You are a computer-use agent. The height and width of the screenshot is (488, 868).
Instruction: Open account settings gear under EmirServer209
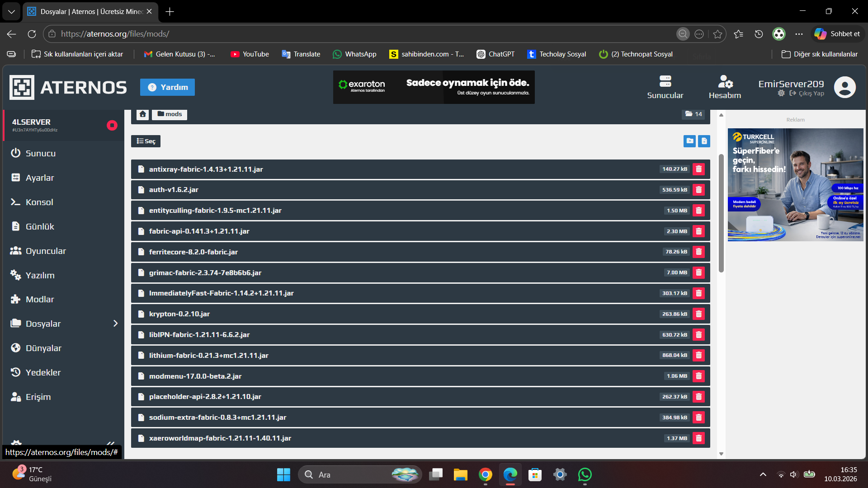click(781, 93)
